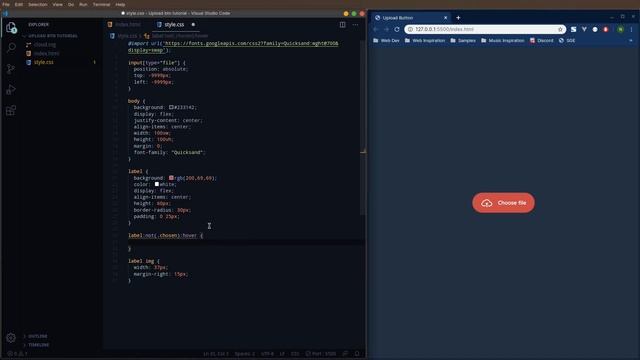Open the Source Control view
This screenshot has width=640, height=360.
point(11,69)
